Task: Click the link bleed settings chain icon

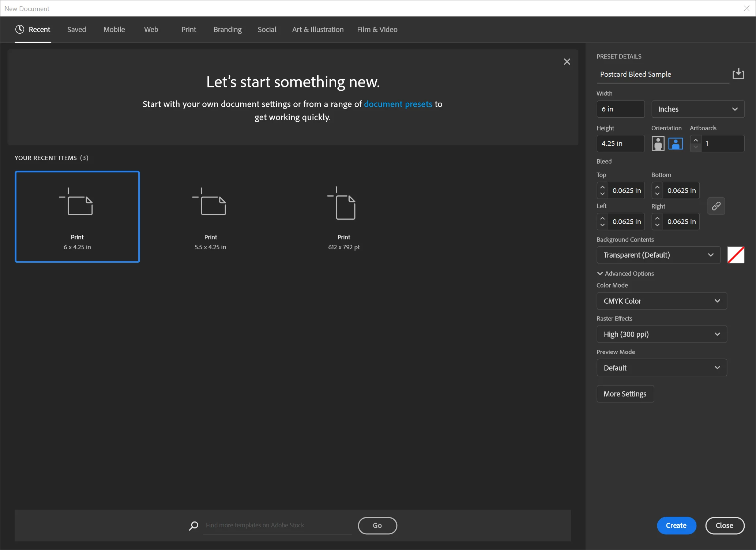Action: [x=716, y=206]
